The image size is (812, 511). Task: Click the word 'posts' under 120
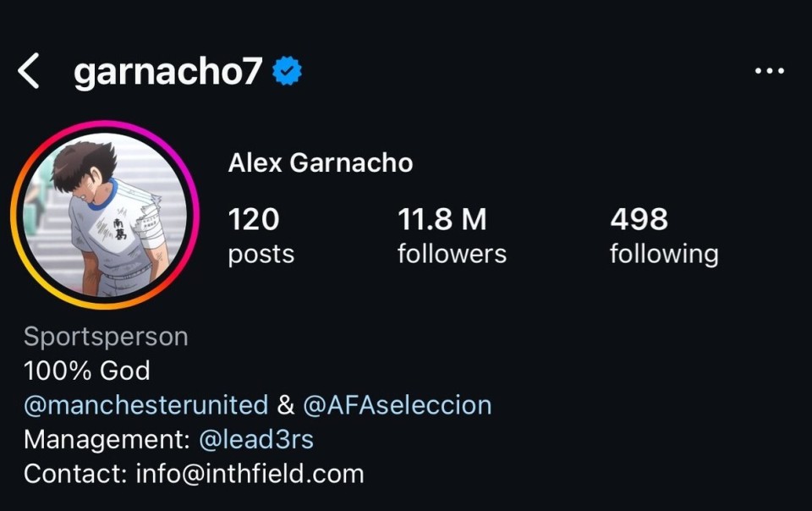tap(261, 255)
